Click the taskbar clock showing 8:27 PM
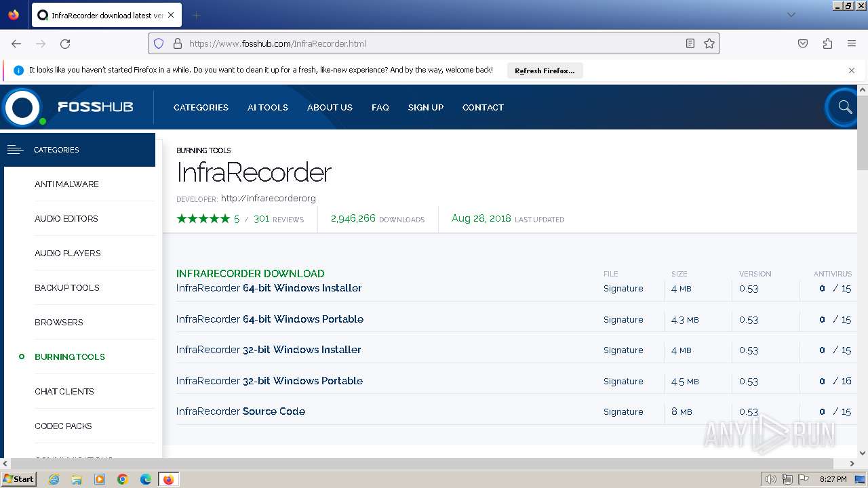868x488 pixels. pyautogui.click(x=833, y=479)
